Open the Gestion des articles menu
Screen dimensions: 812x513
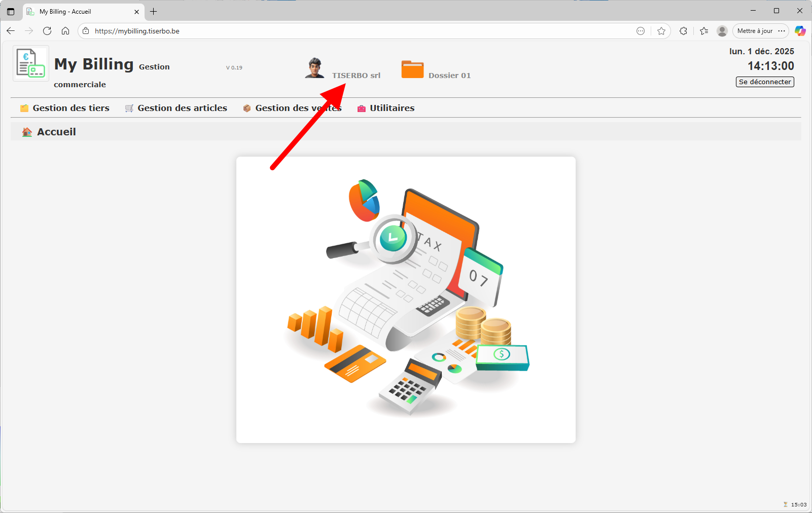(x=182, y=108)
